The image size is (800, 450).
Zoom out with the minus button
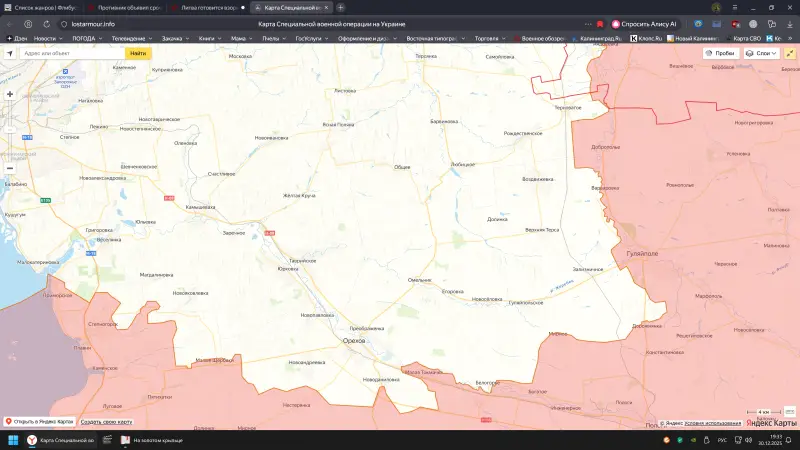10,167
